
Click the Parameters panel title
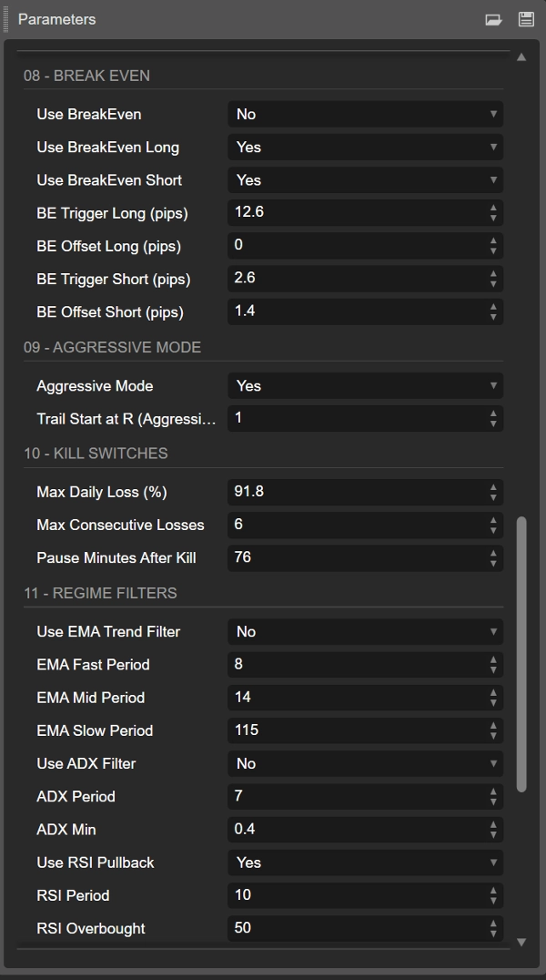(x=56, y=19)
